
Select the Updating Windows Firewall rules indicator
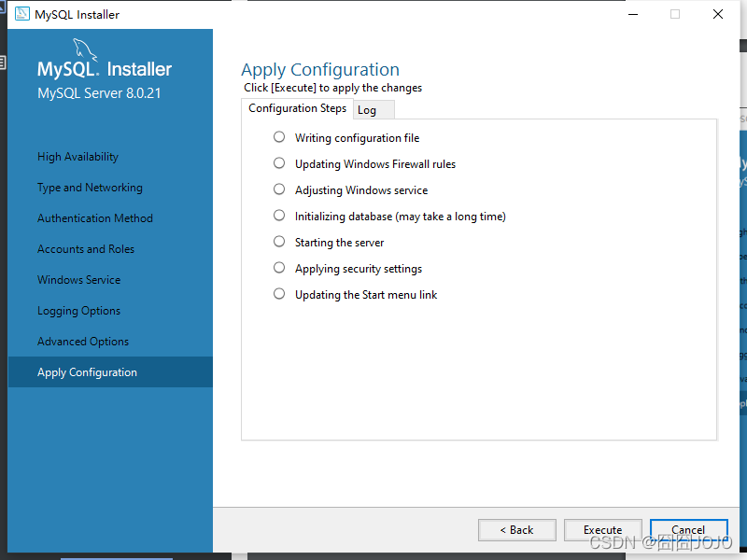coord(279,163)
